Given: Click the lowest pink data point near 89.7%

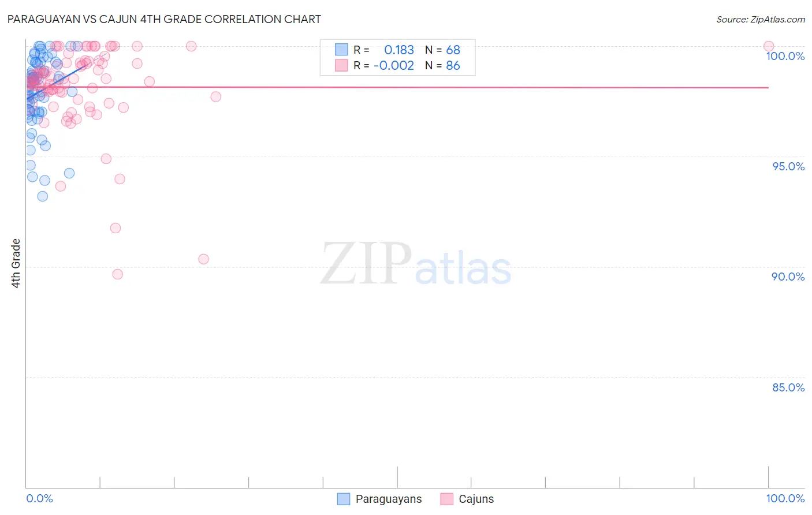Looking at the screenshot, I should pos(118,274).
